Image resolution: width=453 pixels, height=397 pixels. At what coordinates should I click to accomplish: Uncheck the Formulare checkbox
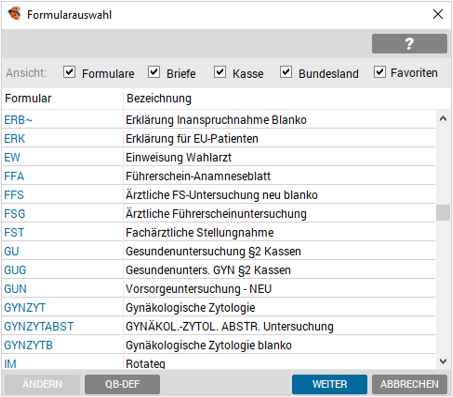[69, 72]
